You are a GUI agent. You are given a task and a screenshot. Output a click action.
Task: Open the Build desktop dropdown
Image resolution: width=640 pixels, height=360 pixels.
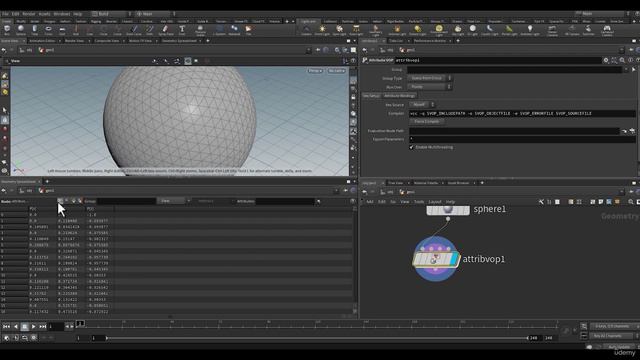(110, 14)
